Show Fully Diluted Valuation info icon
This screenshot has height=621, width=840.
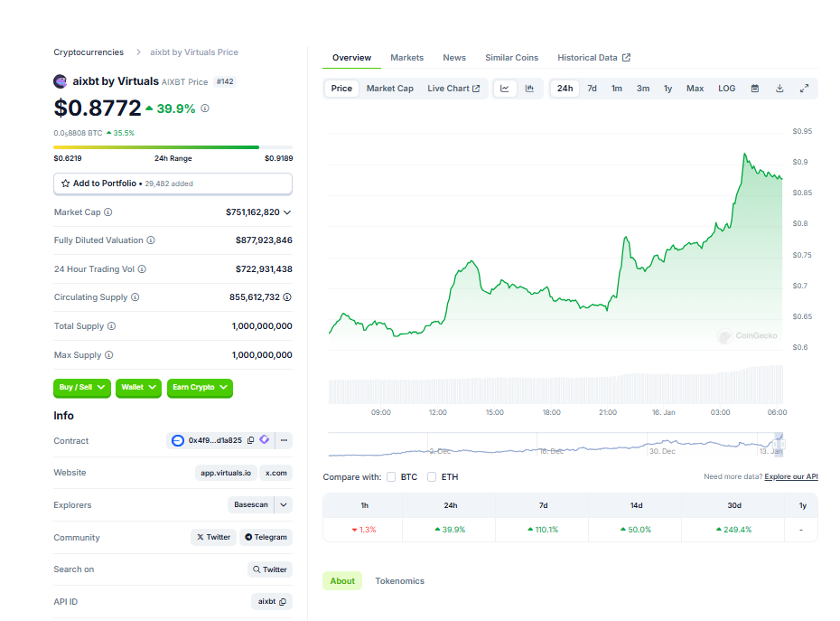(151, 240)
